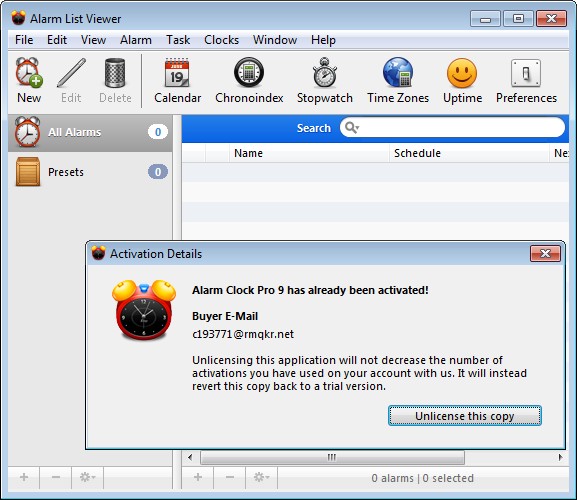Click the buyer e-mail c193771@rmqkr.net
This screenshot has height=500, width=577.
243,334
